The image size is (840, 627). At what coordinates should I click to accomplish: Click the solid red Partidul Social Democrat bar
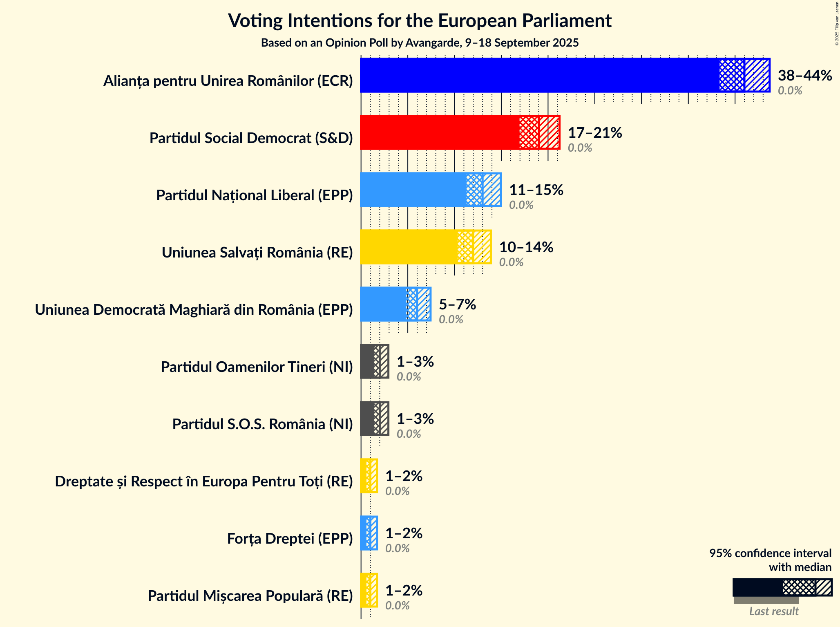(439, 132)
